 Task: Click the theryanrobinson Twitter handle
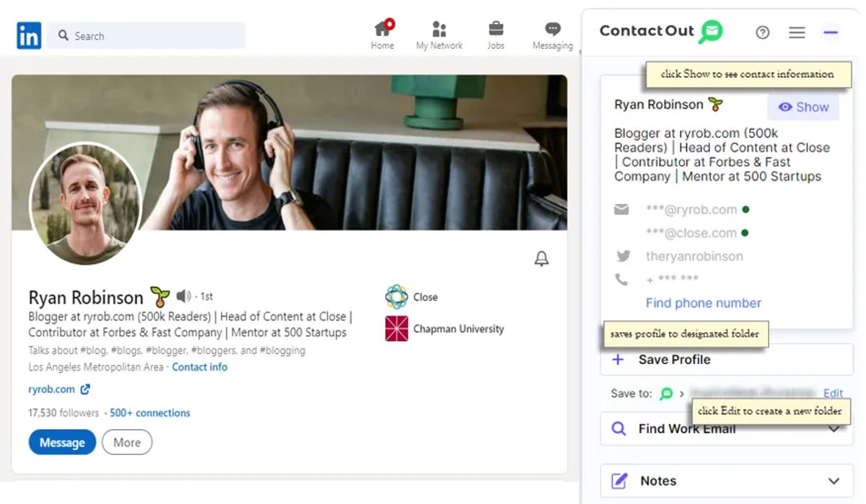694,256
